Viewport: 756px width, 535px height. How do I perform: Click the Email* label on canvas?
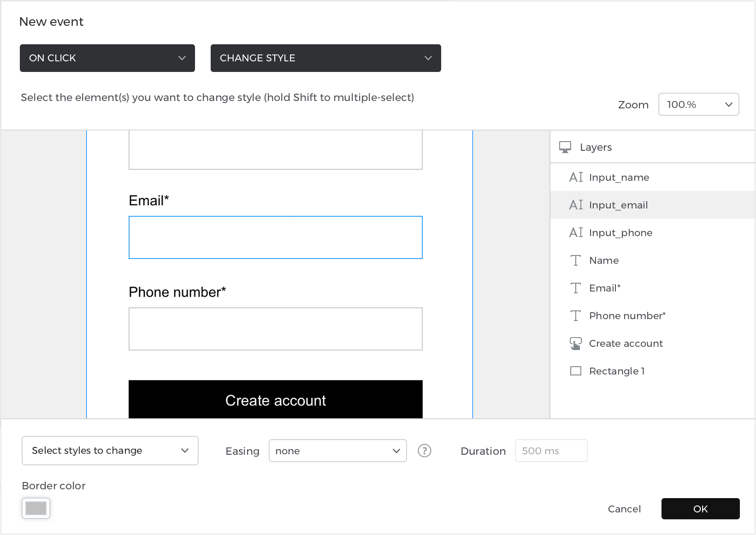pyautogui.click(x=149, y=201)
